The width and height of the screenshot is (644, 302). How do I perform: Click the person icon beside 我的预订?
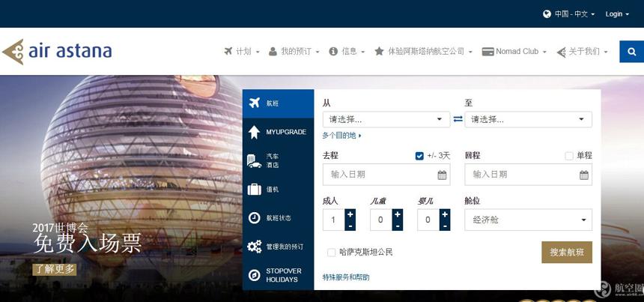tap(273, 52)
